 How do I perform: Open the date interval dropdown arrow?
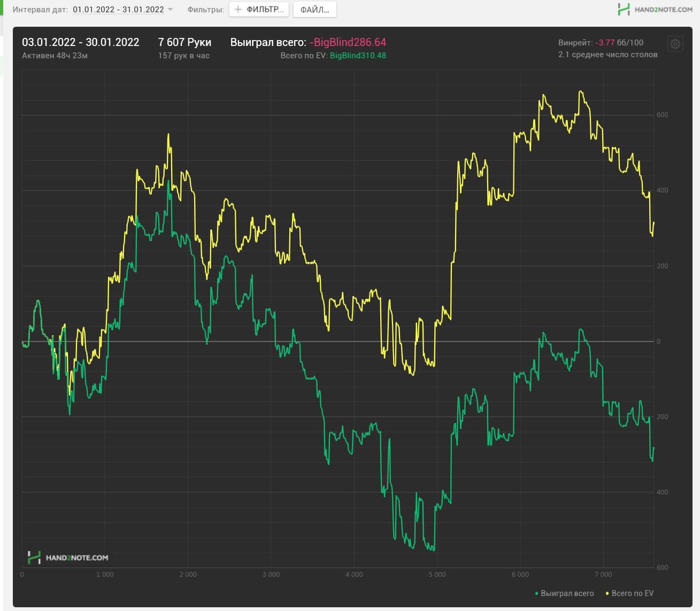click(x=170, y=10)
